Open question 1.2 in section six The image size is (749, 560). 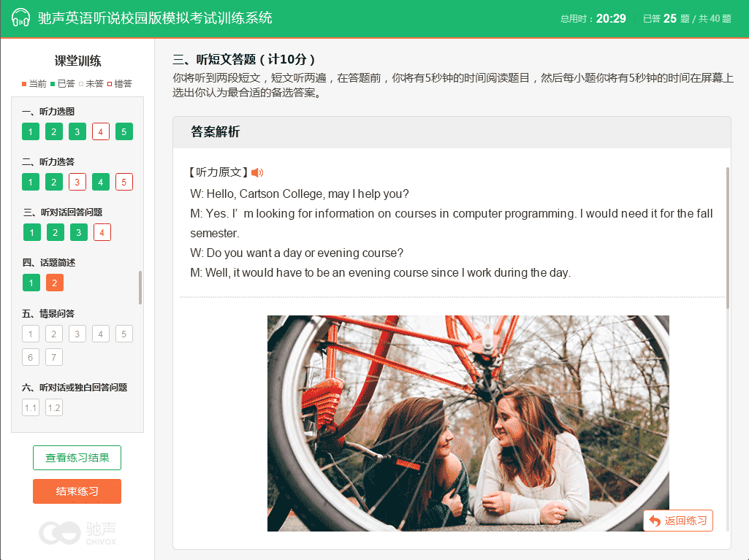(54, 407)
